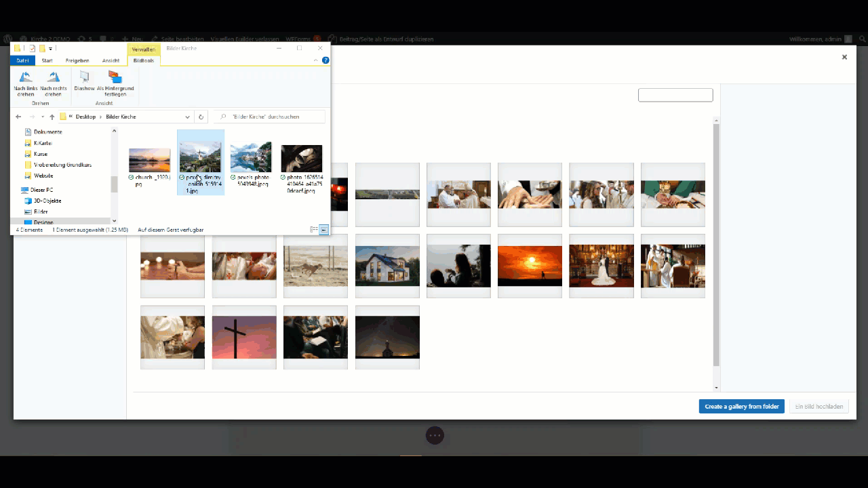Click the Explorer help question mark icon
Viewport: 868px width, 488px height.
[x=325, y=60]
